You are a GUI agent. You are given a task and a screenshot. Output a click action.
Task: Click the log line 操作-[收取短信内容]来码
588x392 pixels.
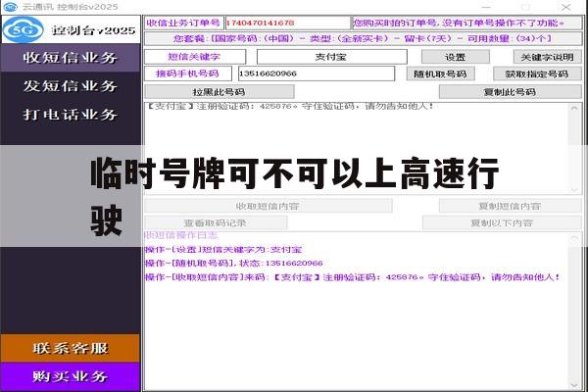352,277
